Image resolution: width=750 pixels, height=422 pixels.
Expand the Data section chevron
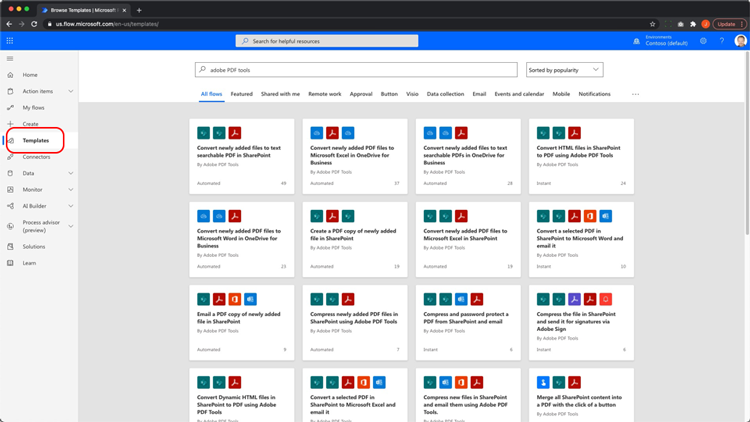point(71,173)
